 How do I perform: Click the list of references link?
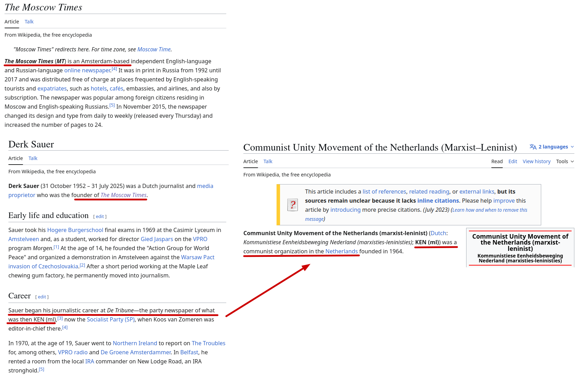[x=384, y=191]
